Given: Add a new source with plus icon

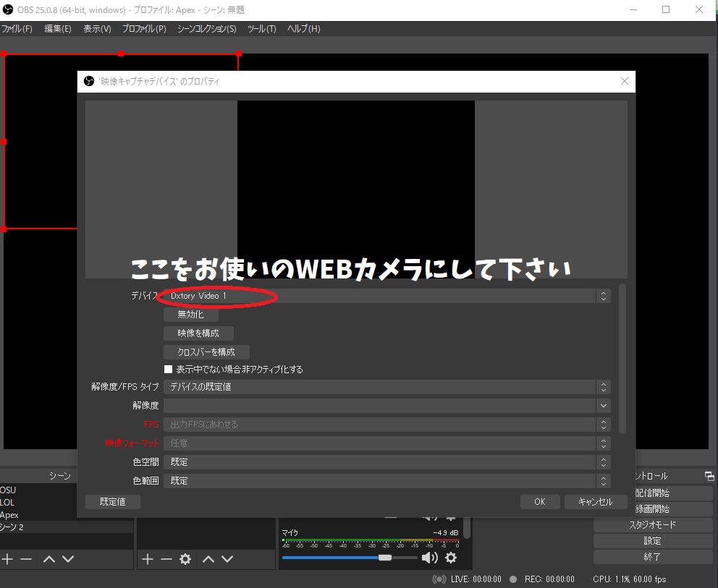Looking at the screenshot, I should point(148,559).
